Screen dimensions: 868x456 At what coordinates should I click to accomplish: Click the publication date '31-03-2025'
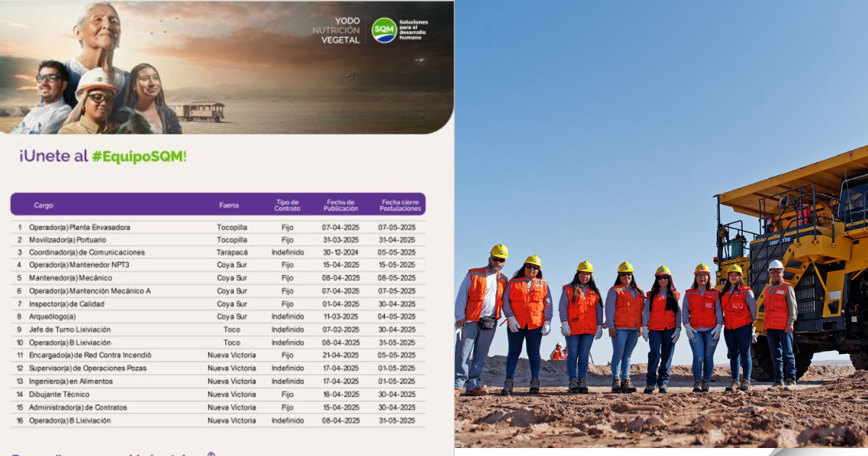click(341, 240)
